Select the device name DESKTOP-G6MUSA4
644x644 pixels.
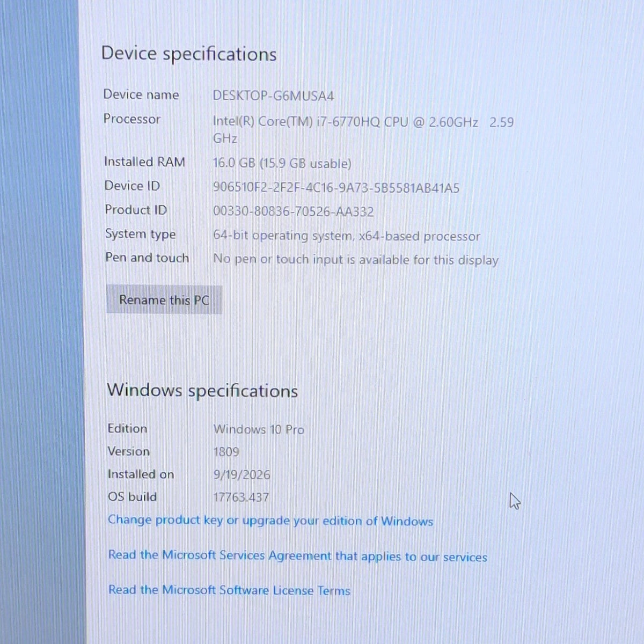[x=273, y=96]
